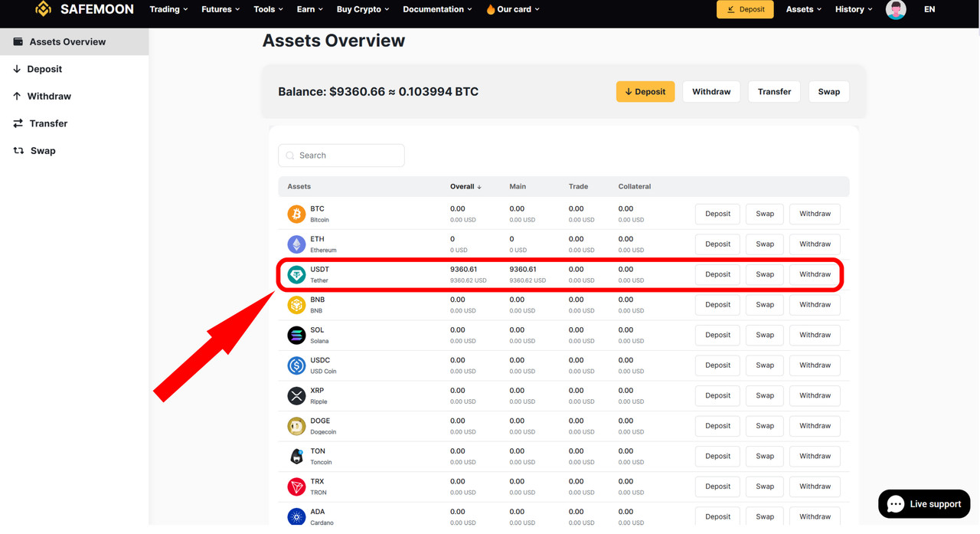Click Transfer button beside Balance
The width and height of the screenshot is (980, 534).
click(774, 91)
